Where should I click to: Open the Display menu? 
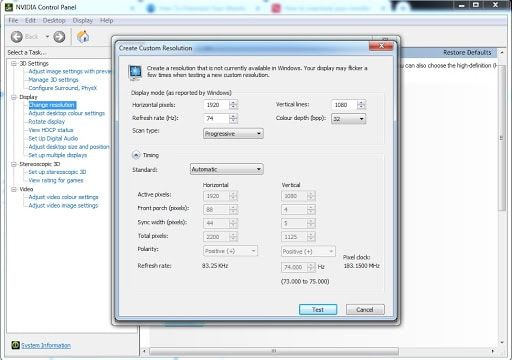[x=83, y=20]
